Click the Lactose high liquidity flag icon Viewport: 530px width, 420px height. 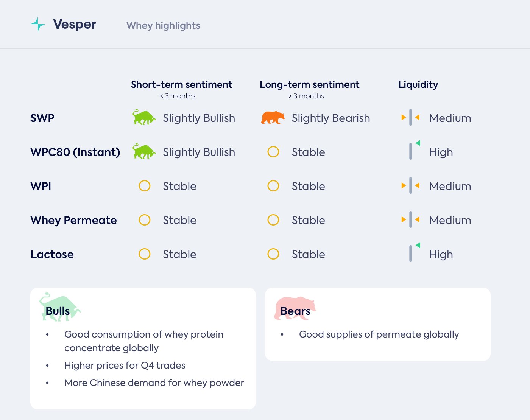point(414,253)
